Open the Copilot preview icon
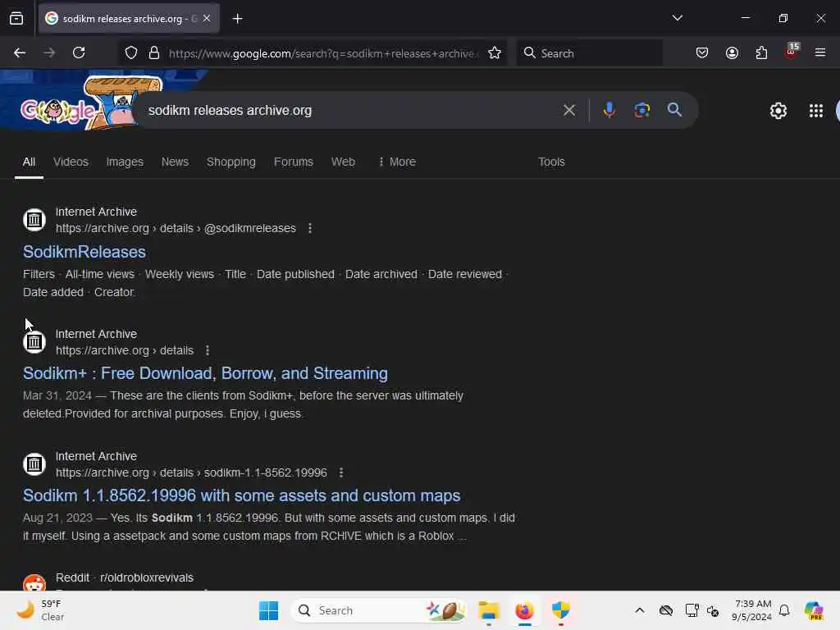 coord(814,610)
